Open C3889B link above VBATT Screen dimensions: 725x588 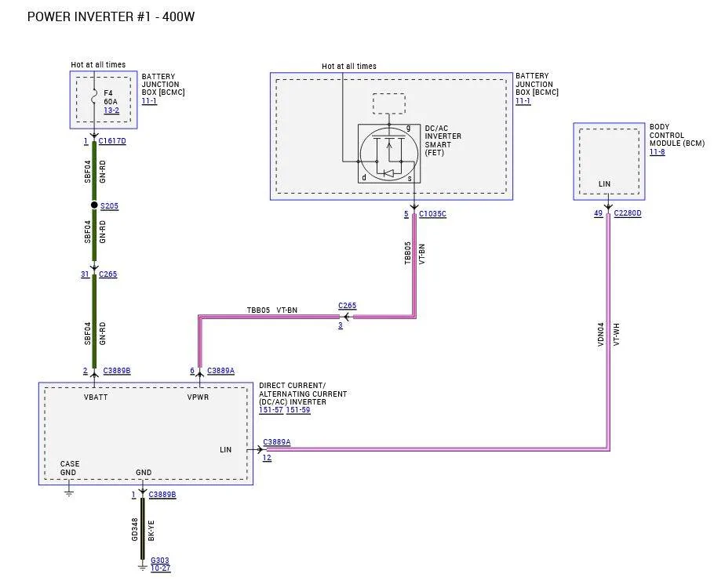(x=116, y=371)
